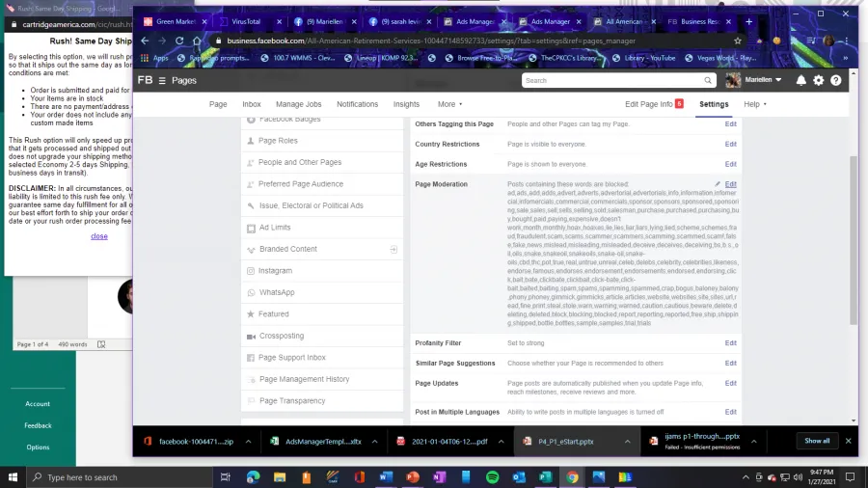Click the pencil icon beside Page Moderation
Image resolution: width=868 pixels, height=488 pixels.
click(x=718, y=184)
